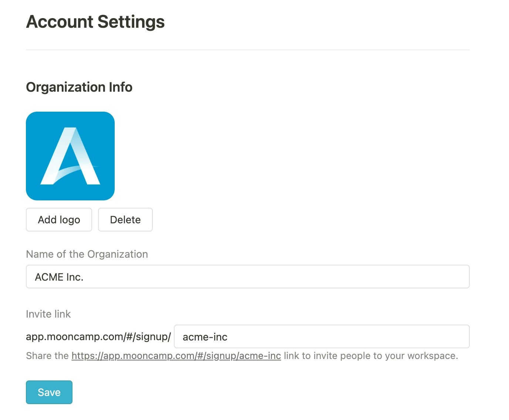Click the app.mooncamp.com/#/signup/ prefix text
Screen dimensions: 509x420
click(98, 336)
